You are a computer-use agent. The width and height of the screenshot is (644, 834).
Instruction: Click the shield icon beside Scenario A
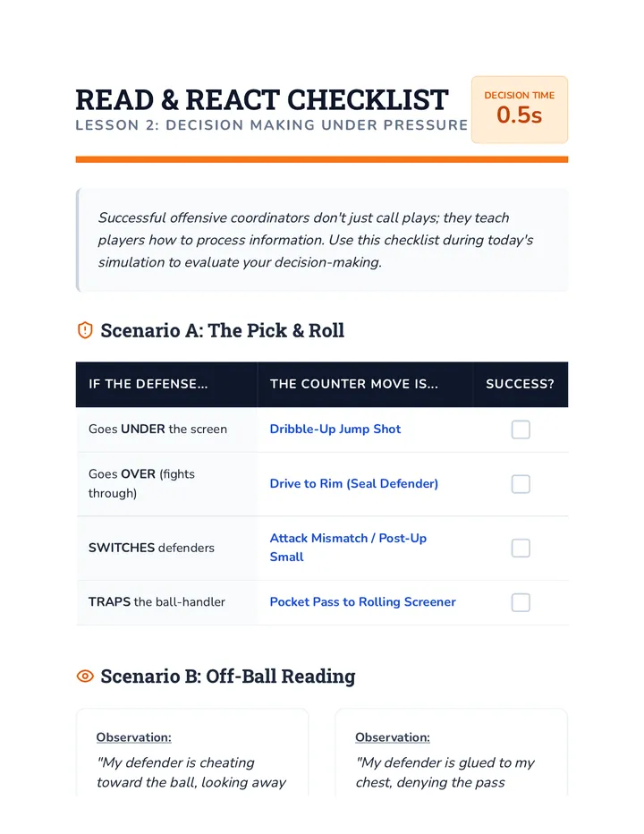pos(85,330)
